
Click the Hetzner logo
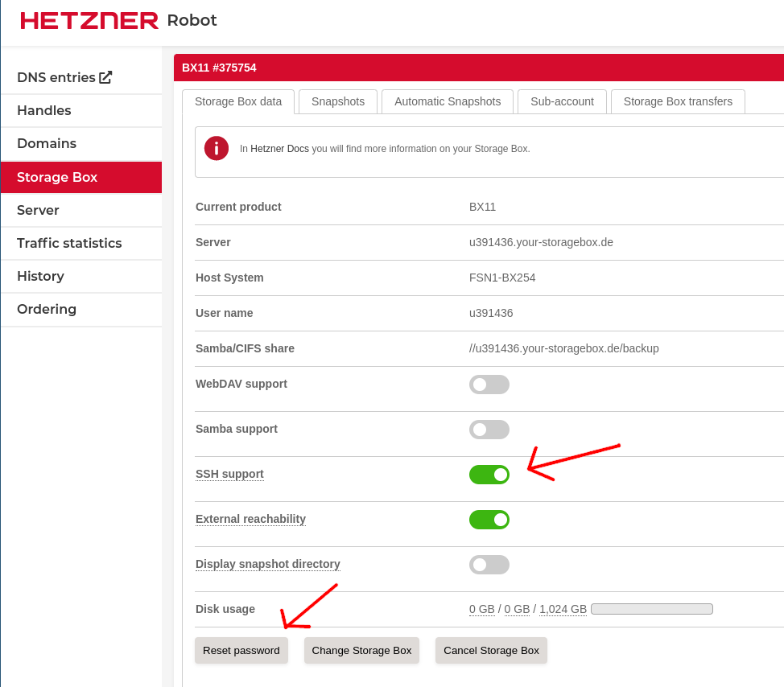coord(89,21)
